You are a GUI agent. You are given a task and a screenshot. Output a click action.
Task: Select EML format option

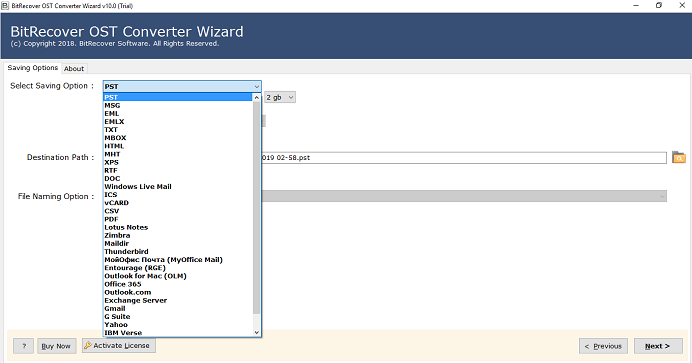pos(177,113)
